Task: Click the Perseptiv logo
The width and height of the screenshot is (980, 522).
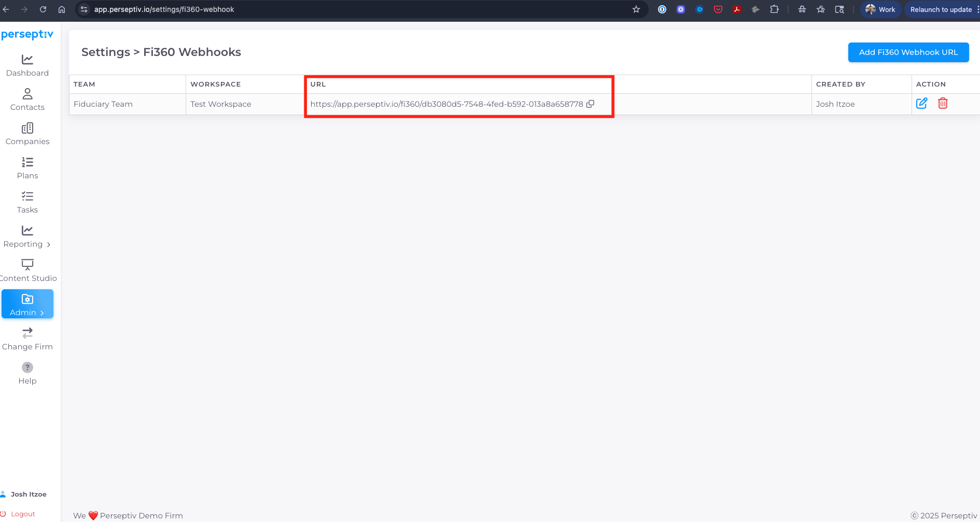Action: pyautogui.click(x=27, y=35)
